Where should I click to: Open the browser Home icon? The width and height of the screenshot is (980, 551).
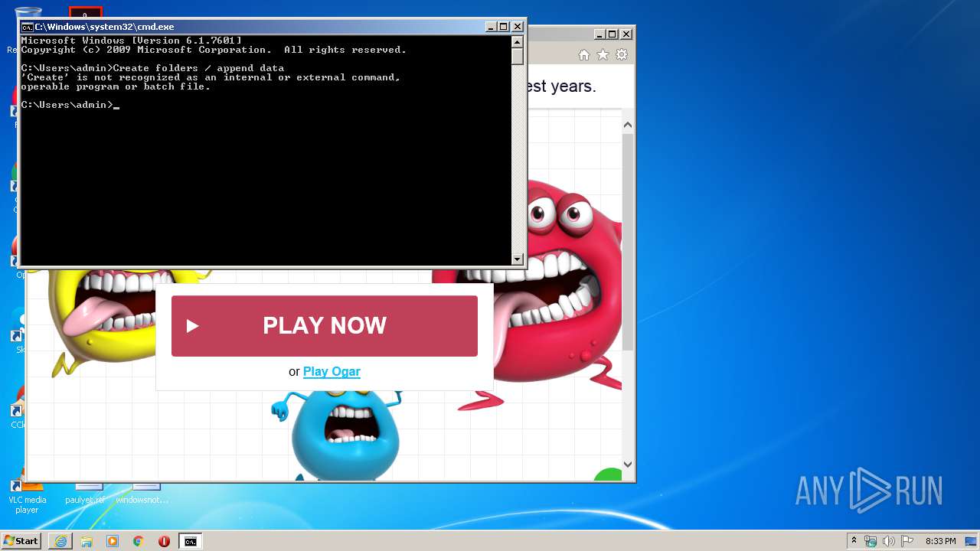tap(584, 55)
